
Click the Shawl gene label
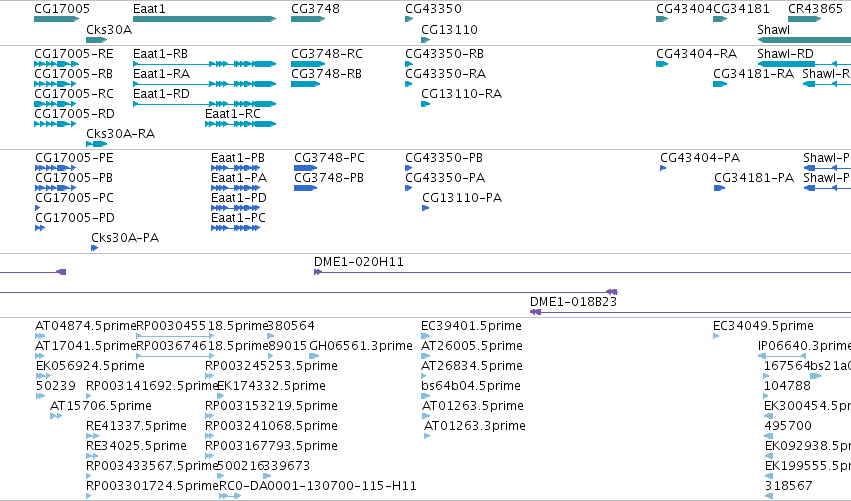pos(773,29)
